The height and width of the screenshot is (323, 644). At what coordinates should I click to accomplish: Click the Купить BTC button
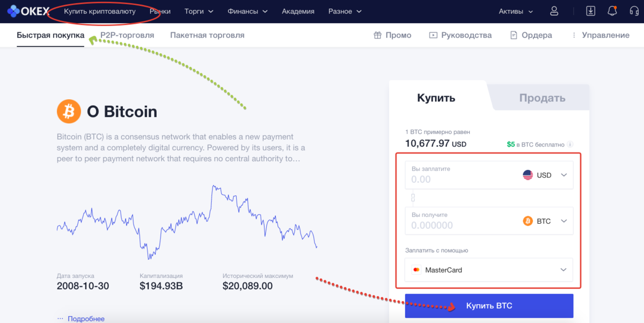[489, 305]
